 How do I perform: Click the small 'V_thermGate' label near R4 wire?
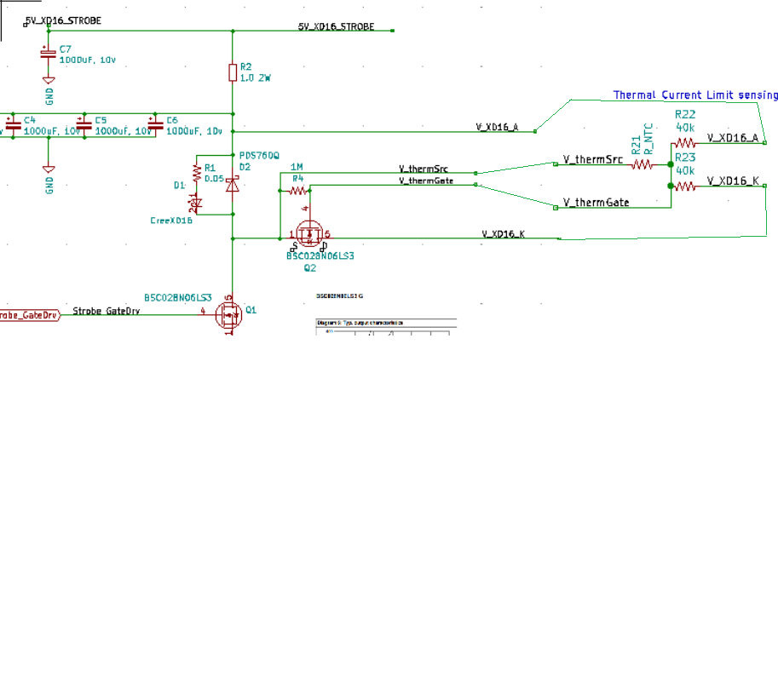tap(426, 181)
